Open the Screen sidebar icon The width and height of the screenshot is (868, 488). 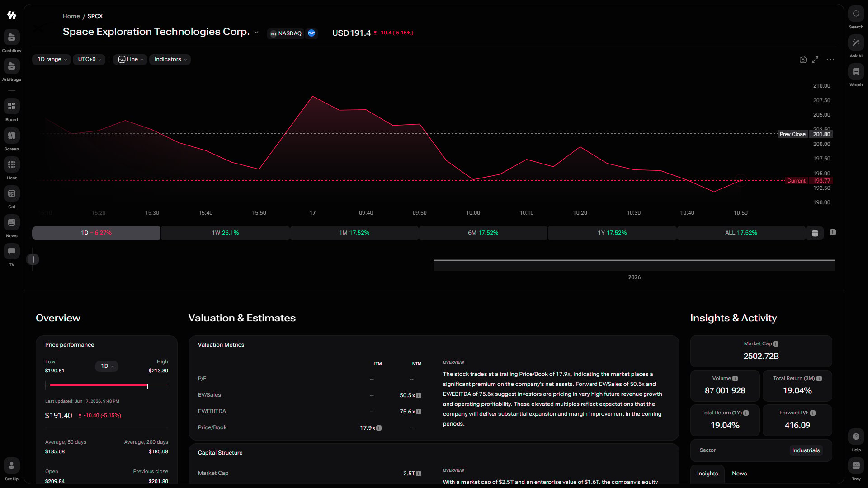(12, 136)
